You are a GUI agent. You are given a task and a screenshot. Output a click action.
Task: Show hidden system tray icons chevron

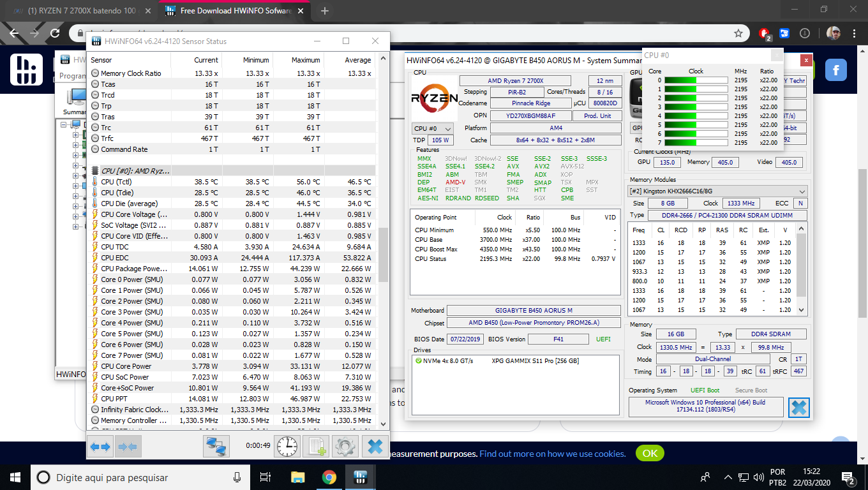point(727,477)
